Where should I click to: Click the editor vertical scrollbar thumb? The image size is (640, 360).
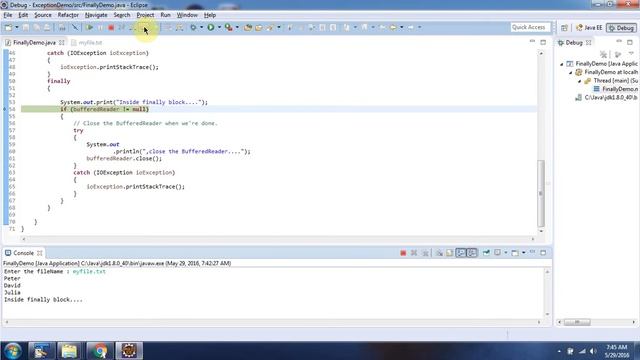pos(541,193)
